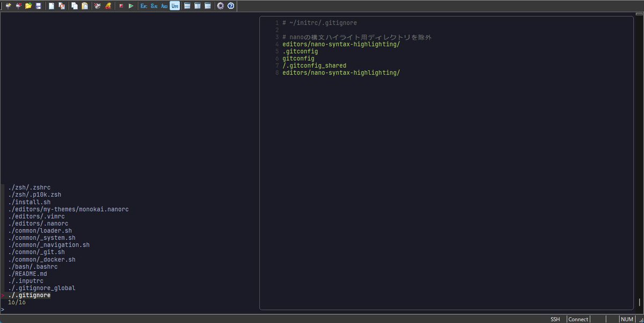This screenshot has width=644, height=323.
Task: Toggle the highlighted UTF8 encoding button
Action: click(x=174, y=6)
